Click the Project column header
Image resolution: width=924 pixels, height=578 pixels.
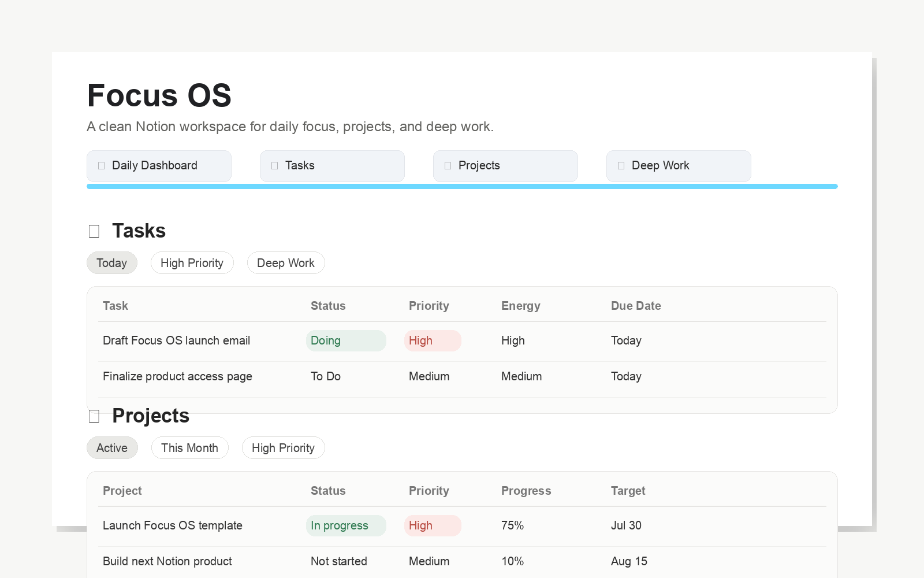tap(122, 491)
